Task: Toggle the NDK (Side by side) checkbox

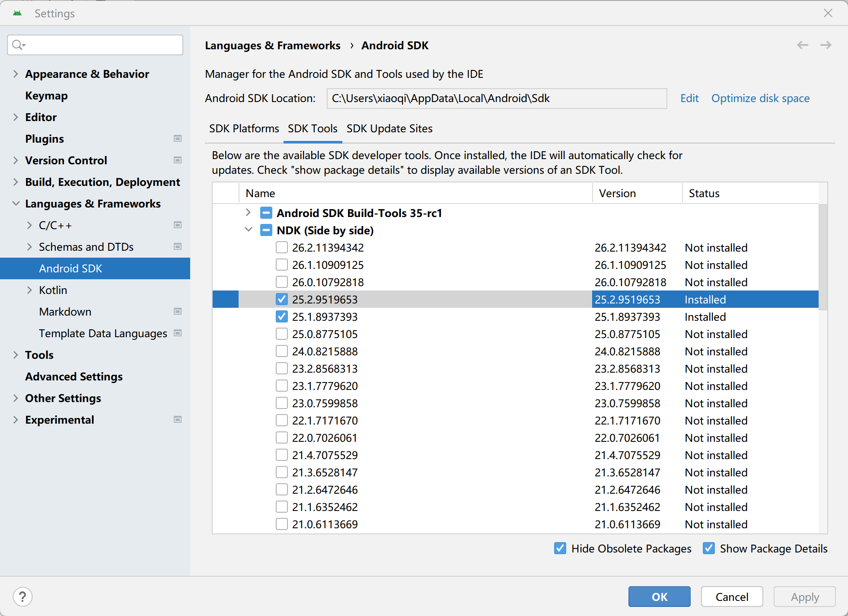Action: point(266,230)
